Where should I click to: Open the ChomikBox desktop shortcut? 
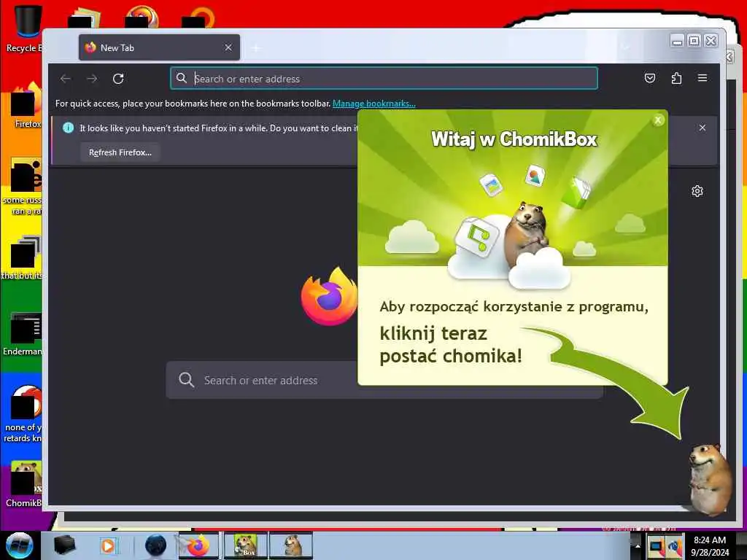(x=24, y=484)
